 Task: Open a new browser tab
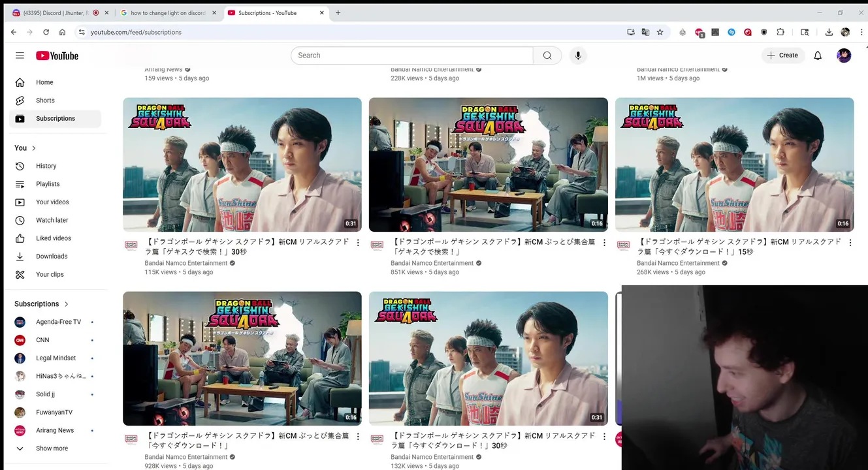pos(338,12)
